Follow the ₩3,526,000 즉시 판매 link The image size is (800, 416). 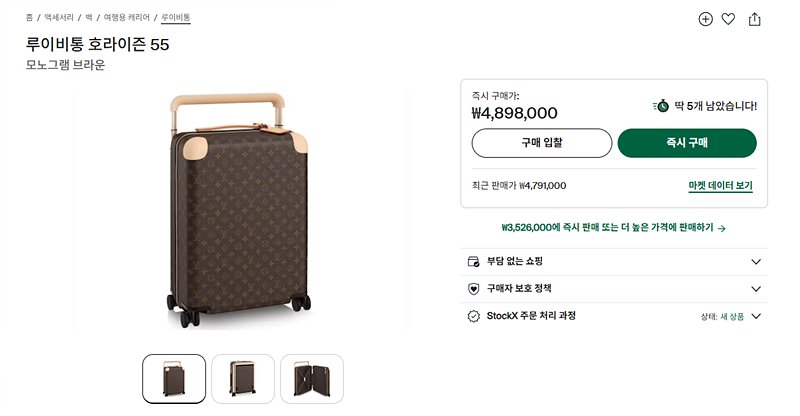tap(613, 228)
